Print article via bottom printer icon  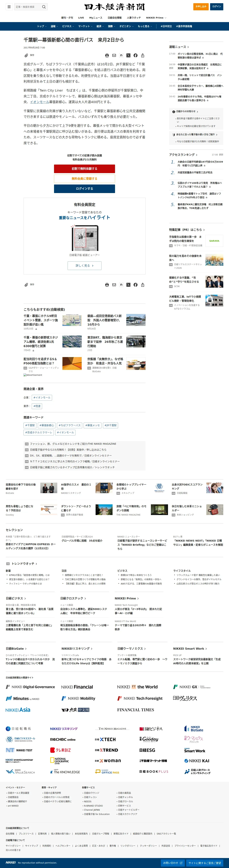point(107,285)
